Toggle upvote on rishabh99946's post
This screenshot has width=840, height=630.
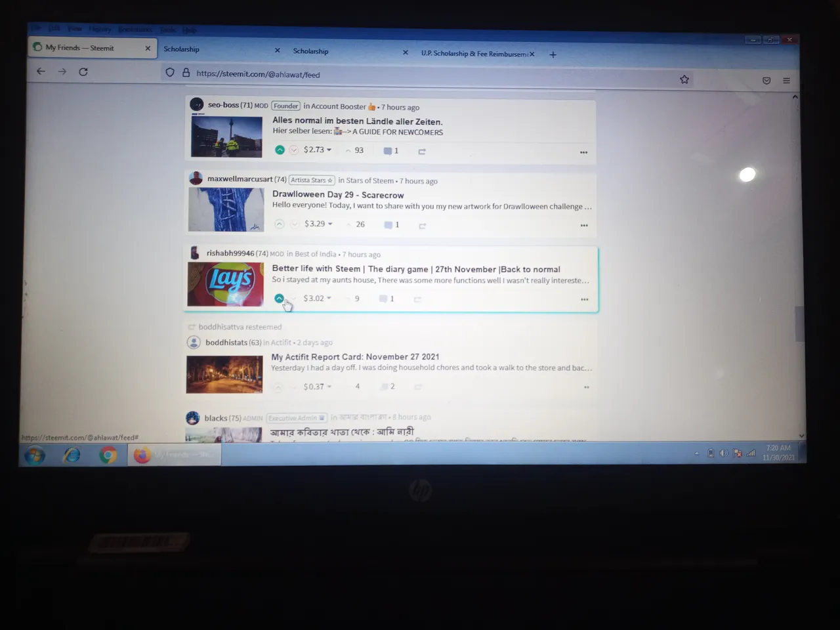tap(279, 298)
